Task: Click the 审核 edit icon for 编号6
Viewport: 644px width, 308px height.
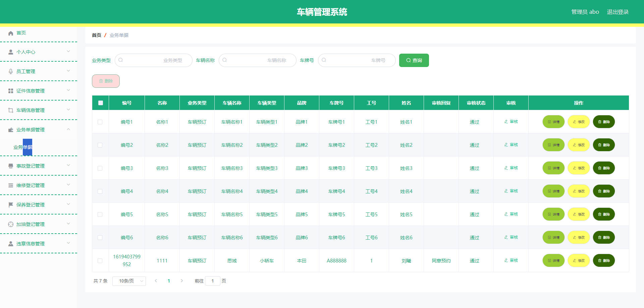Action: pos(506,237)
